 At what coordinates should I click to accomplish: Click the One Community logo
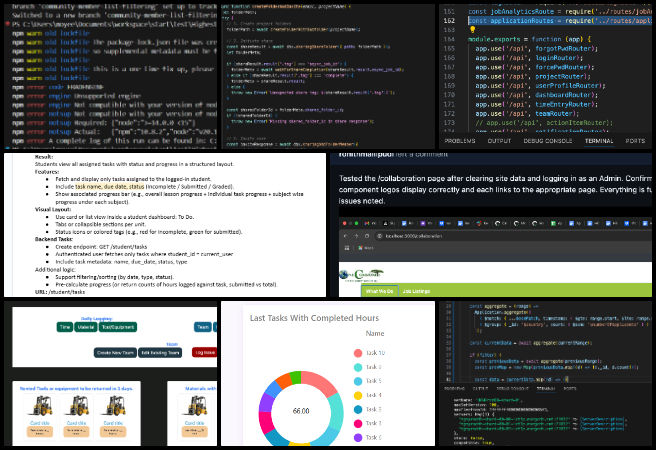click(x=361, y=275)
